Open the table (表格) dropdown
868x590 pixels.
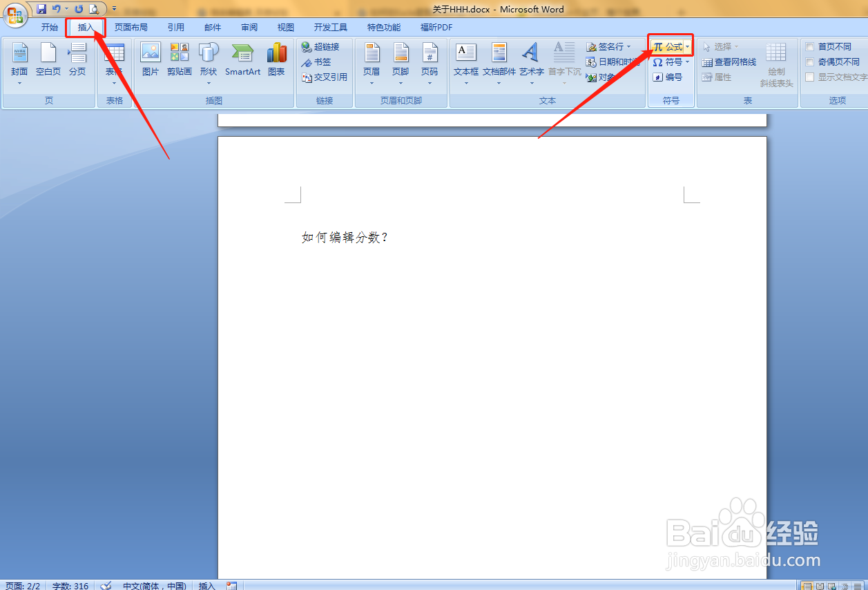coord(114,64)
